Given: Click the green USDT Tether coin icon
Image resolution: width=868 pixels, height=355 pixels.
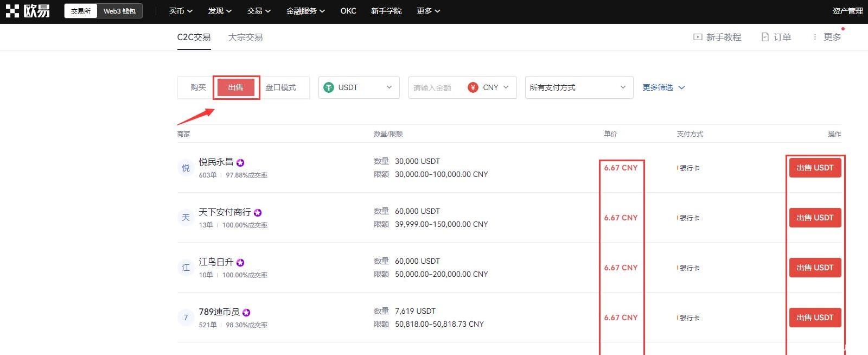Looking at the screenshot, I should click(x=329, y=87).
